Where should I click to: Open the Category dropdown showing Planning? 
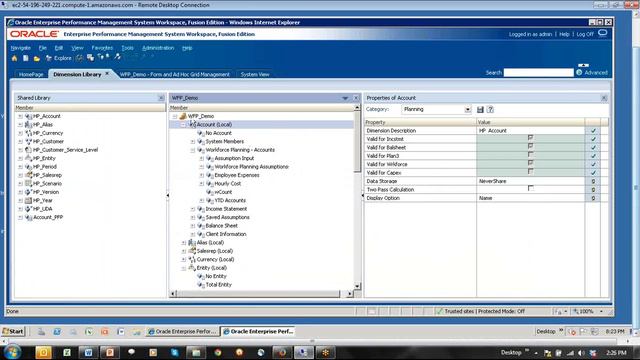tap(467, 110)
